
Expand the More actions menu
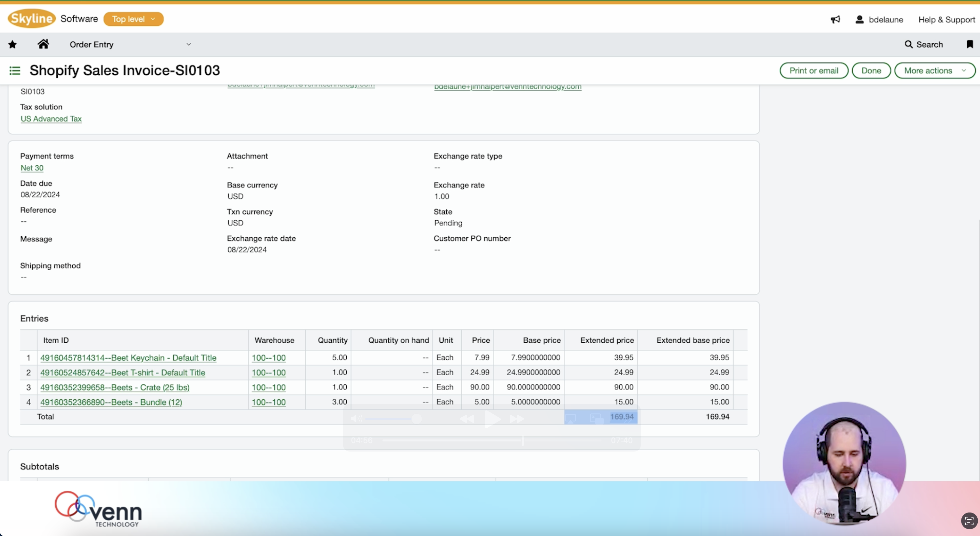(935, 71)
